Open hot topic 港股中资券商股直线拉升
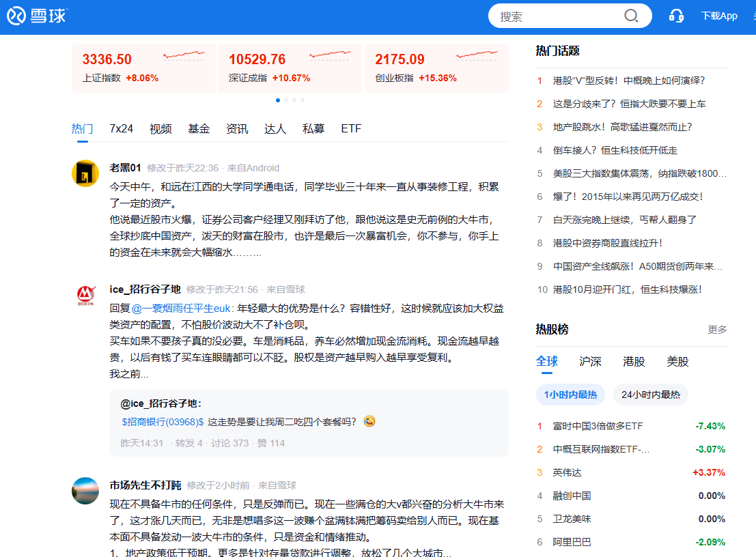Image resolution: width=756 pixels, height=557 pixels. pyautogui.click(x=608, y=243)
